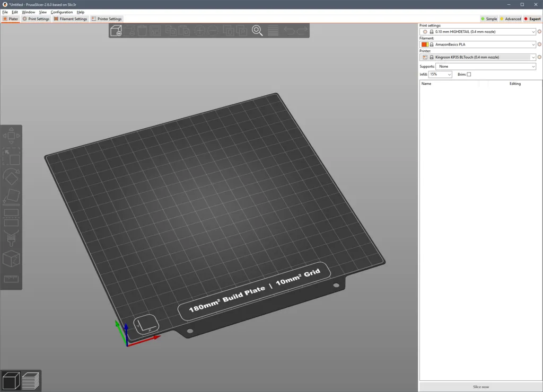Viewport: 543px width, 392px height.
Task: Click the Variable layer height icon
Action: (x=273, y=31)
